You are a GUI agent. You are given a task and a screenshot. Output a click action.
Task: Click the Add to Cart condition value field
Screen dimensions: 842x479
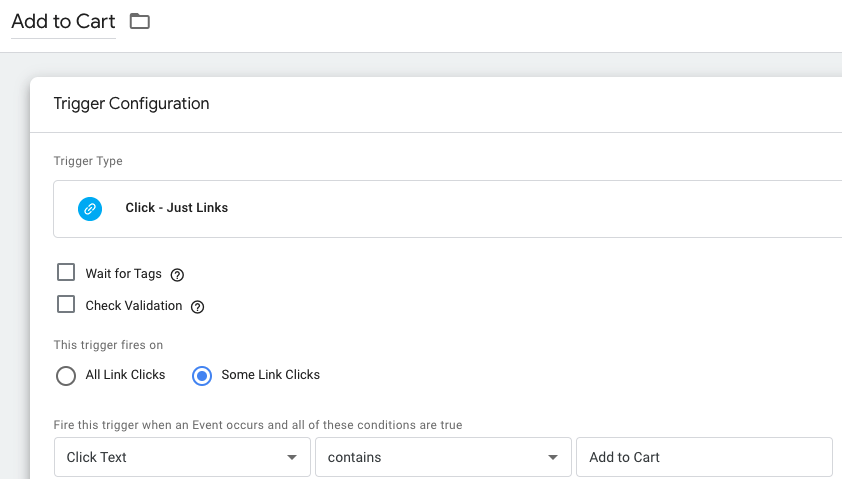[x=703, y=457]
